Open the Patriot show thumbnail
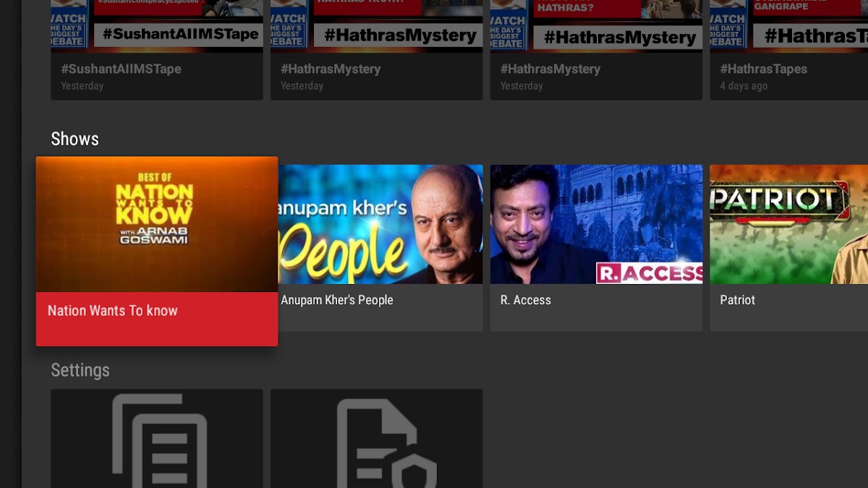The image size is (868, 488). coord(788,224)
